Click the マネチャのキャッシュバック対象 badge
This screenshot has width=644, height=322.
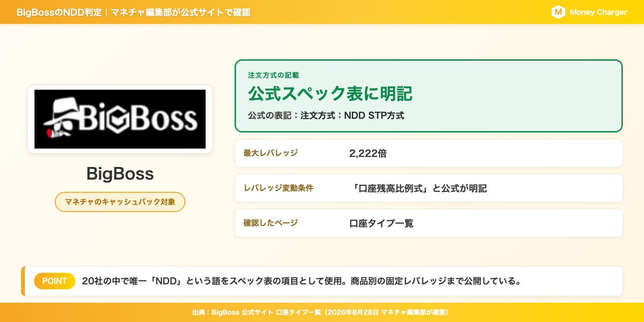coord(120,202)
